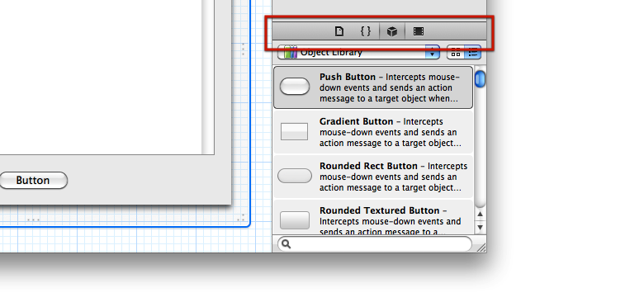Click the Push Button description text
The width and height of the screenshot is (644, 302).
point(390,87)
